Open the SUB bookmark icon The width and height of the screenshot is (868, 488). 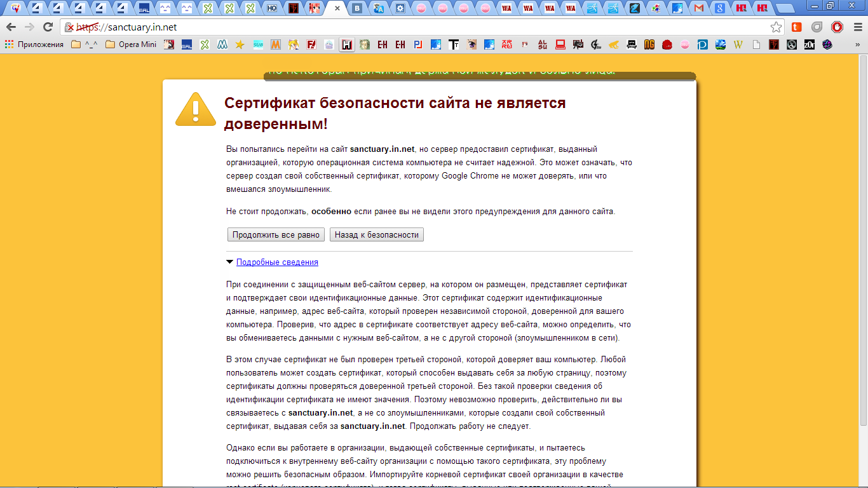coord(258,44)
